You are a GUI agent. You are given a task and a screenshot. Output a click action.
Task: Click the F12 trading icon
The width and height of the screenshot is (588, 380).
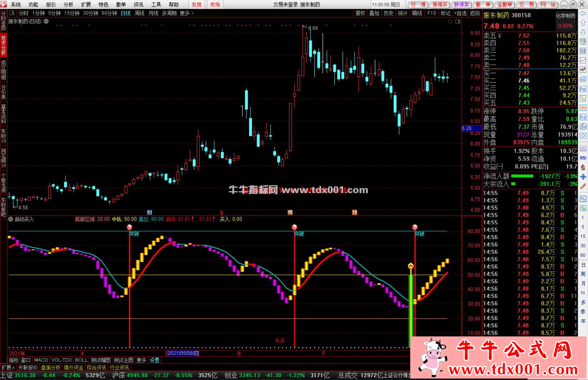tap(583, 117)
